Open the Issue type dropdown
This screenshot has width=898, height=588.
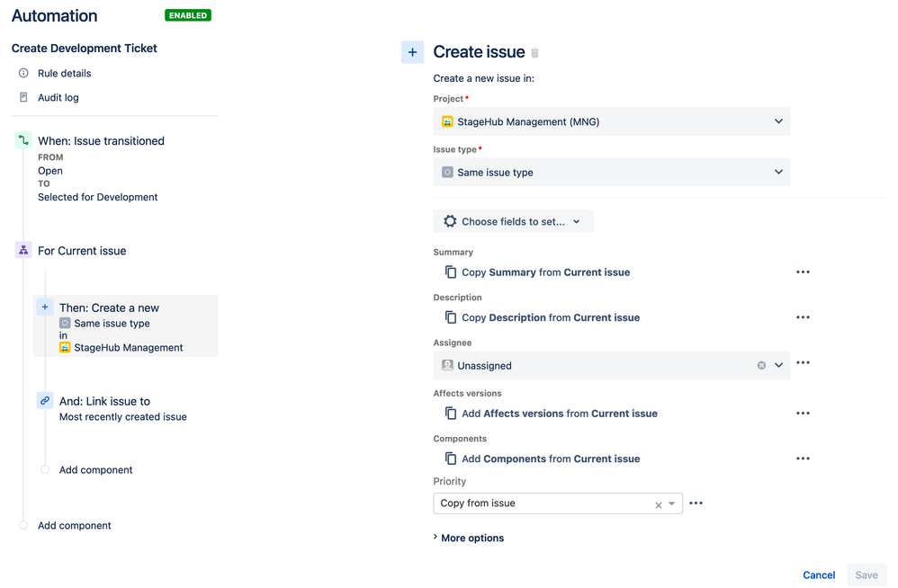coord(611,172)
